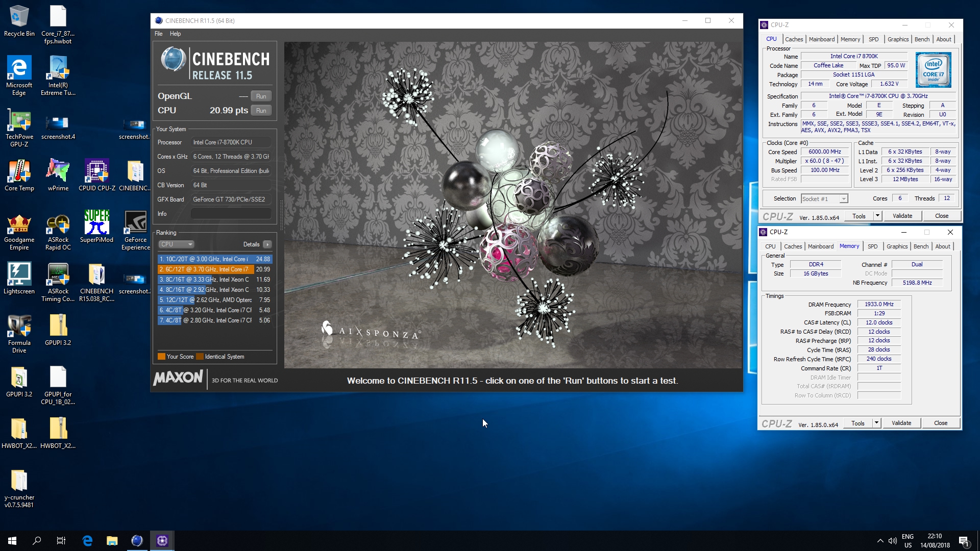Image resolution: width=980 pixels, height=551 pixels.
Task: Click Close button in top CPU-Z window
Action: tap(942, 216)
